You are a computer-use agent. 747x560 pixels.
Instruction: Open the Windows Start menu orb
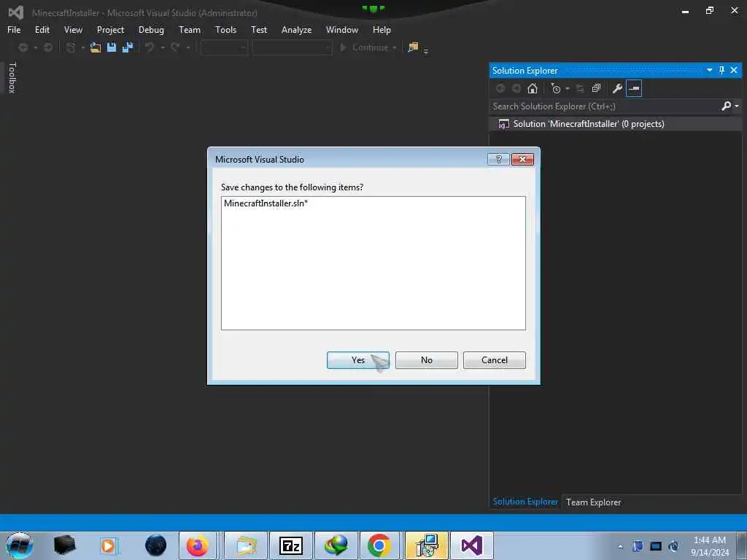(20, 545)
